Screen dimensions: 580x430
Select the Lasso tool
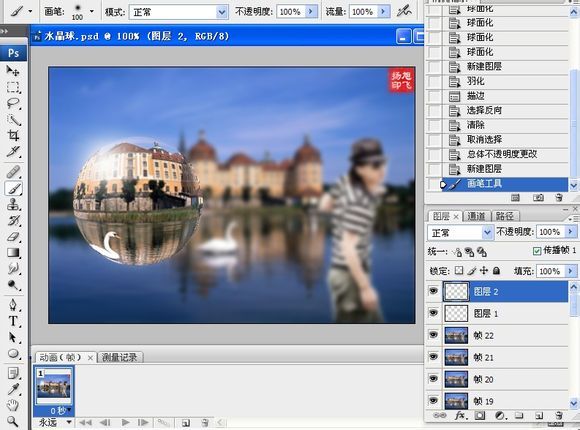[13, 103]
